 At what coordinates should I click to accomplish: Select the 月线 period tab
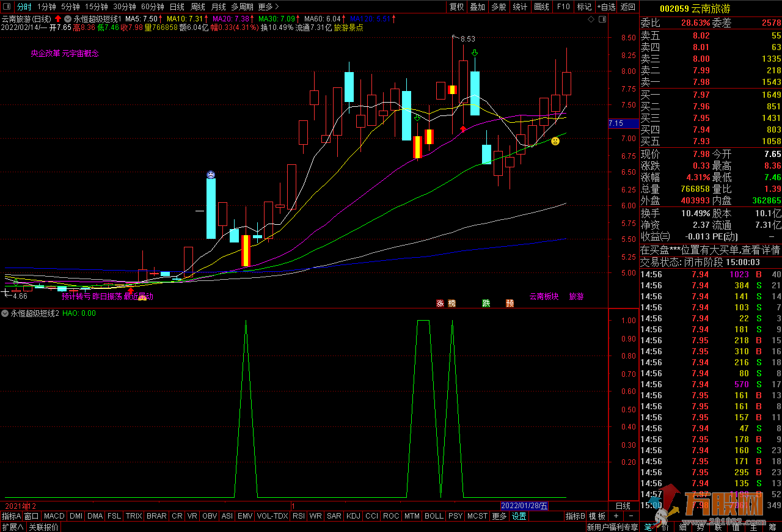pos(218,7)
